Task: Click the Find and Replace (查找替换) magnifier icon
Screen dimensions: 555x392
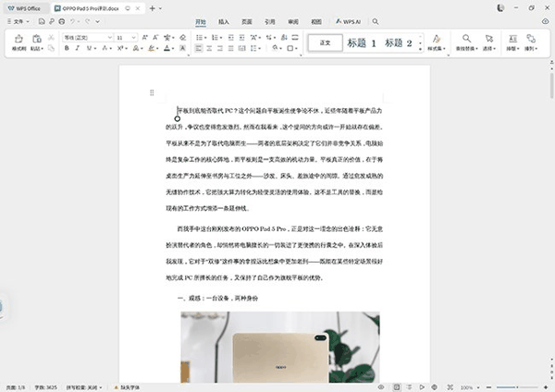Action: click(467, 40)
